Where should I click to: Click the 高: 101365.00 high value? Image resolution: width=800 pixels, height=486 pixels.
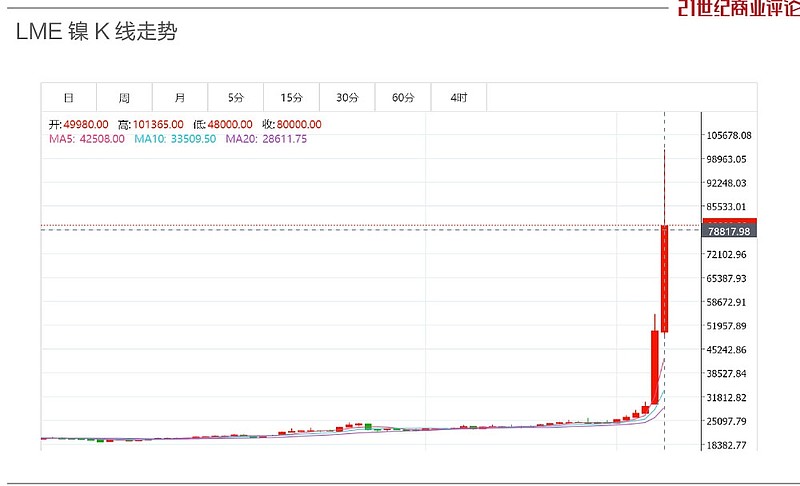[151, 124]
